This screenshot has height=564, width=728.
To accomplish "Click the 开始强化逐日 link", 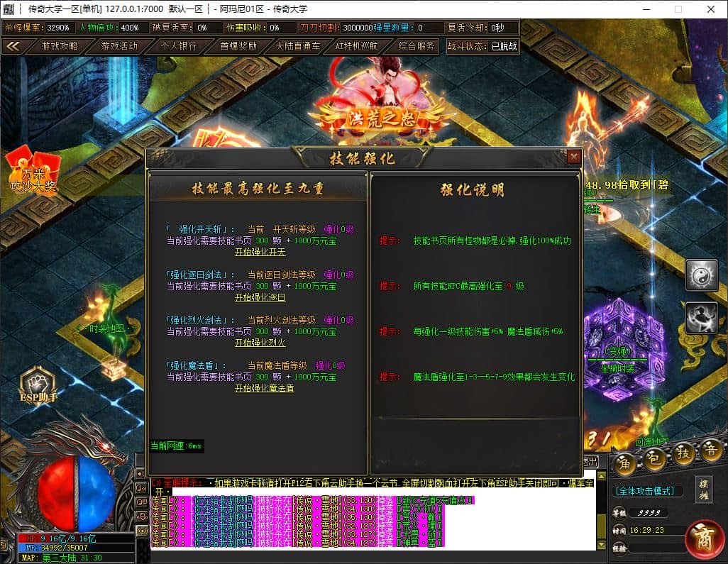I will (x=260, y=297).
